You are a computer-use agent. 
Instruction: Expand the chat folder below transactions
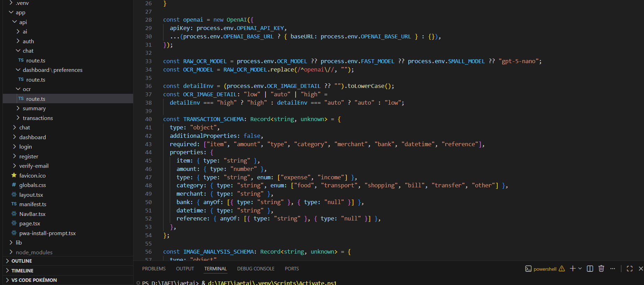click(x=68, y=128)
